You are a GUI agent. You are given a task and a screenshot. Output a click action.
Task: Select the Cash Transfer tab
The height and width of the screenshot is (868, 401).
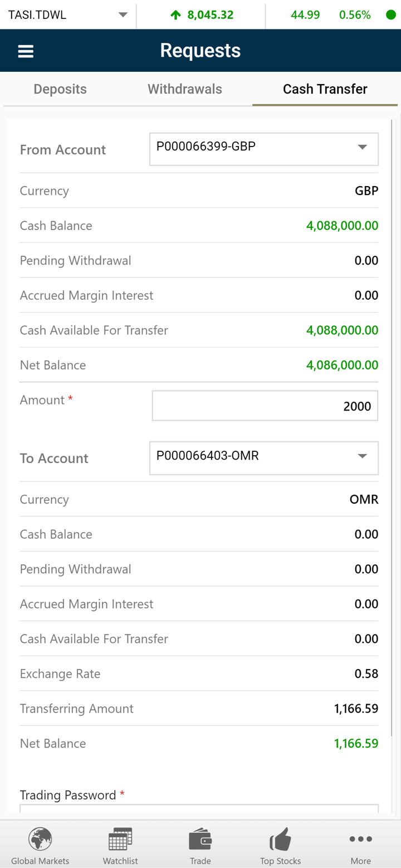pos(325,89)
